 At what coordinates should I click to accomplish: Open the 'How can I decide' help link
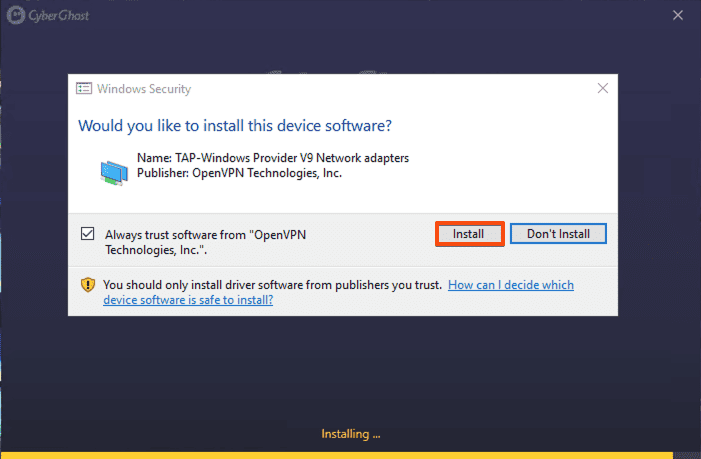510,285
